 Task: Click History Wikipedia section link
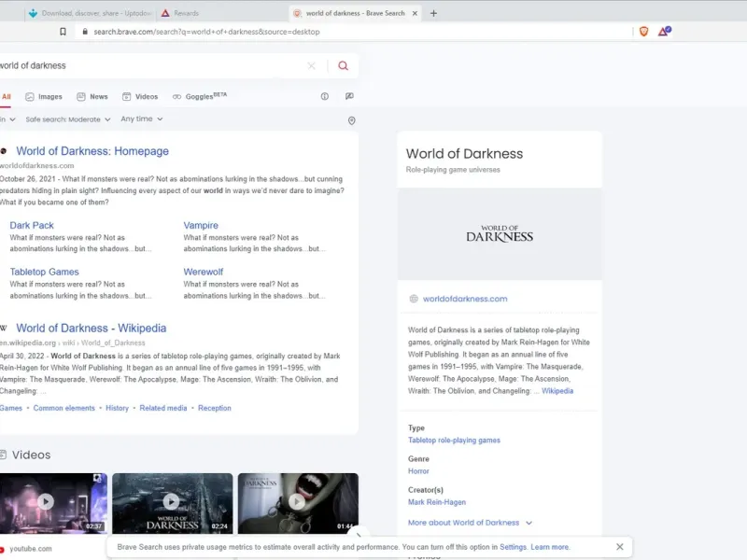pos(118,408)
